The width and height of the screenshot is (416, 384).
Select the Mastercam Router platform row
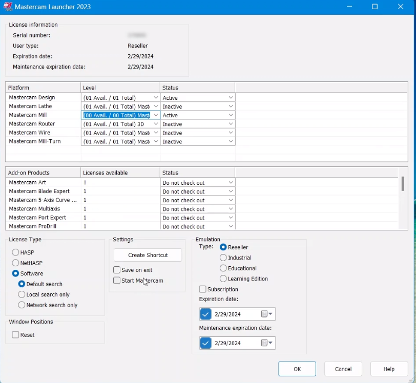pyautogui.click(x=32, y=124)
